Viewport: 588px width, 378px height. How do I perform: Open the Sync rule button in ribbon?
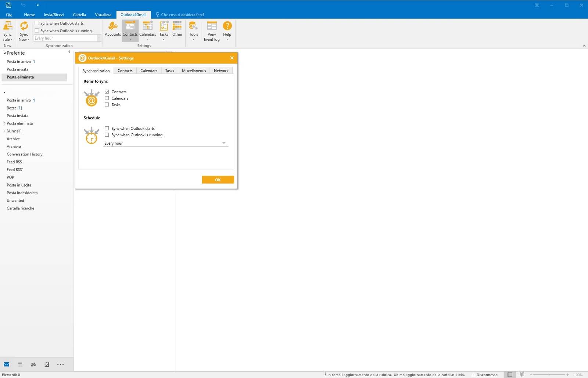click(x=7, y=31)
